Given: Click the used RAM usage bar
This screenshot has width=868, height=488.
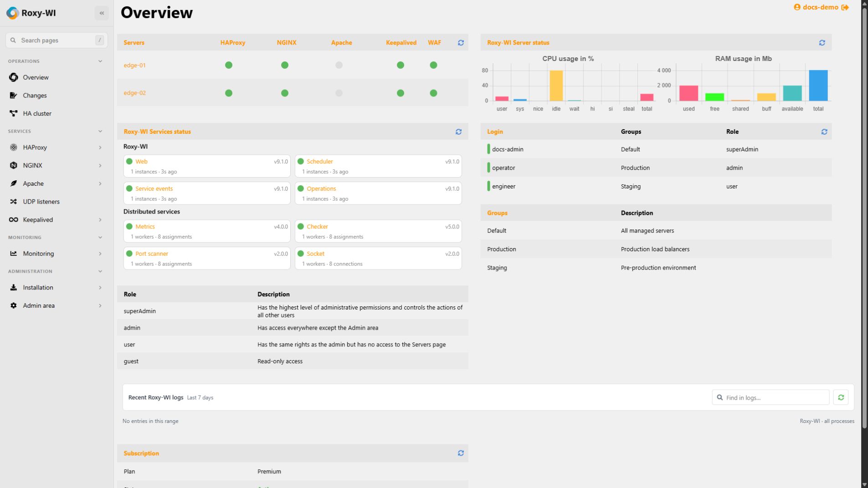Looking at the screenshot, I should coord(688,93).
